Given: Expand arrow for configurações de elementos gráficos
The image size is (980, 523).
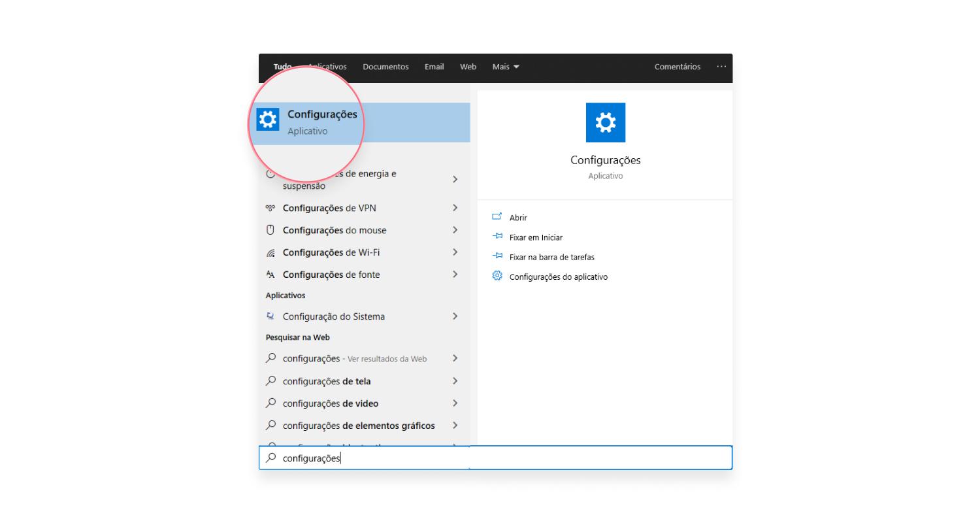Looking at the screenshot, I should pos(455,426).
